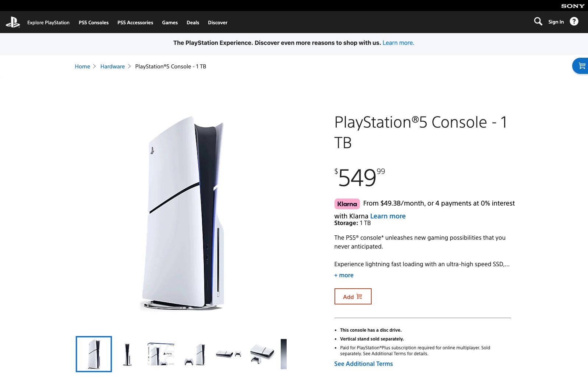This screenshot has width=588, height=378.
Task: Go to Hardware breadcrumb
Action: (113, 67)
